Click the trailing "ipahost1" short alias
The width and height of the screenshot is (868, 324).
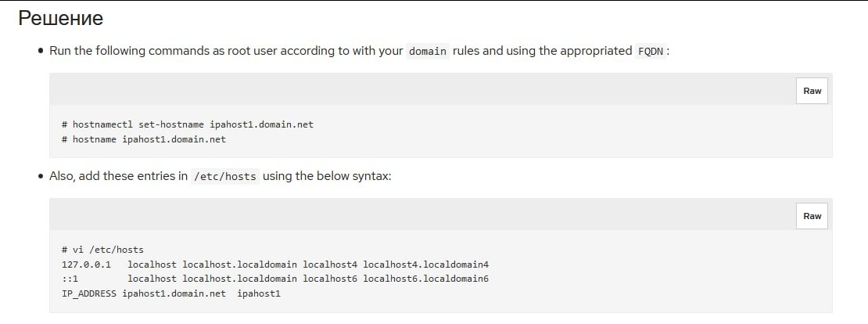coord(259,293)
